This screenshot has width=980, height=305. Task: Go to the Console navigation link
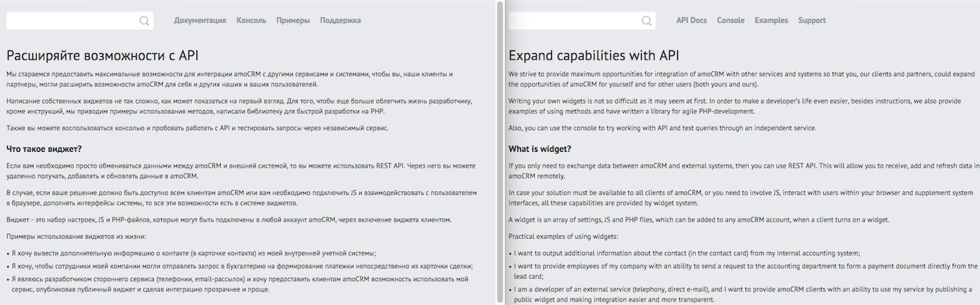pyautogui.click(x=730, y=20)
